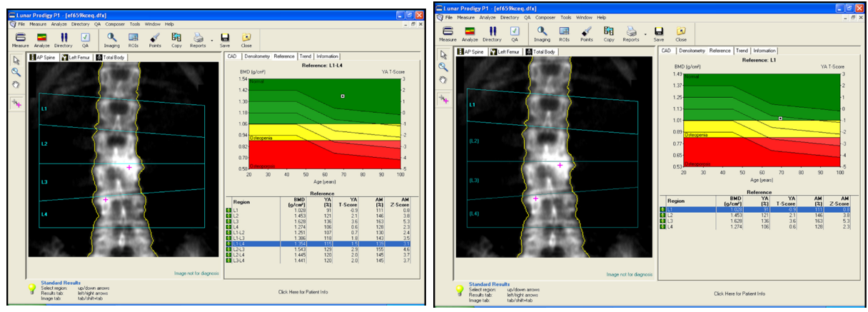Click lightbulb tip icon in left window
Screen dimensions: 868x312
click(31, 288)
